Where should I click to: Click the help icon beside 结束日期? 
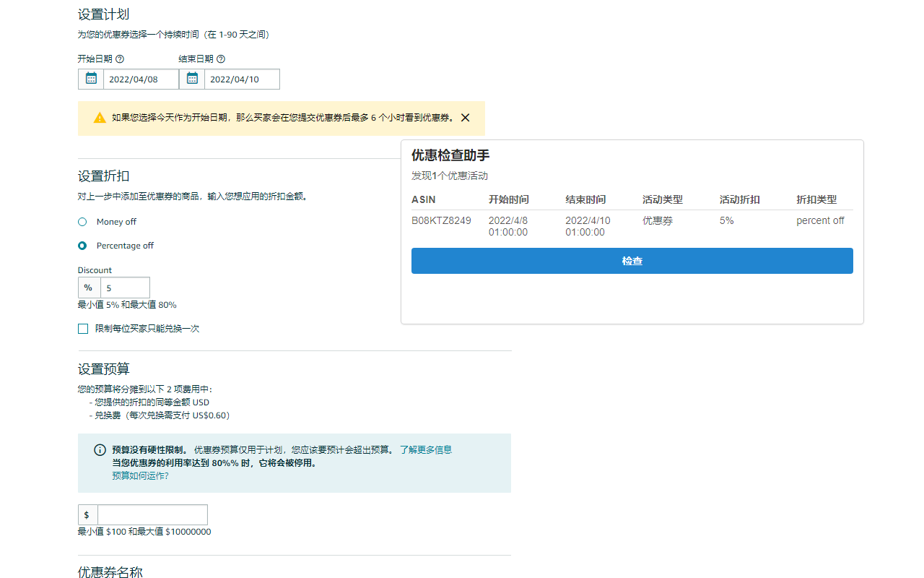pos(220,59)
